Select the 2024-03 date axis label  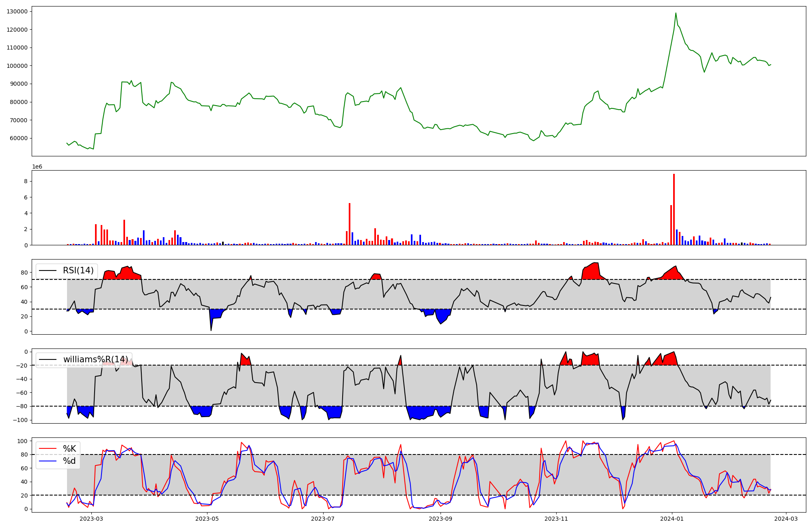pos(786,519)
